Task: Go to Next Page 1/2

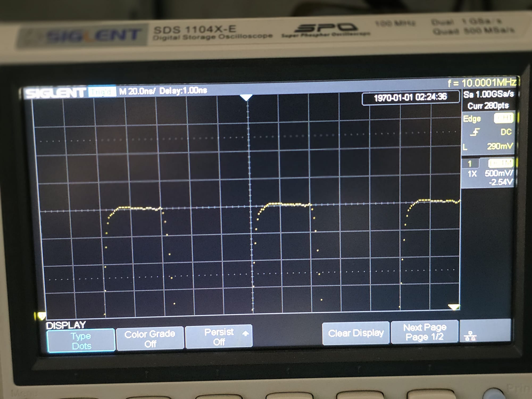Action: click(x=424, y=332)
